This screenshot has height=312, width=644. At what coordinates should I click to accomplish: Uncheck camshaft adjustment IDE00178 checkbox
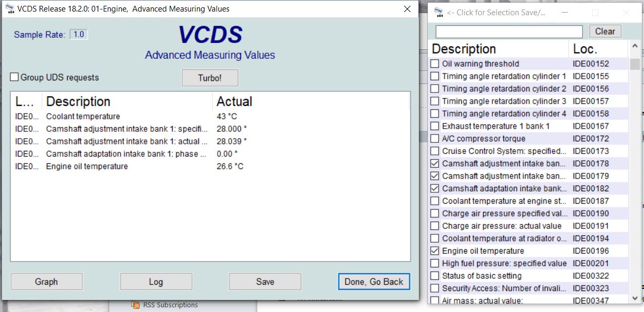click(435, 163)
